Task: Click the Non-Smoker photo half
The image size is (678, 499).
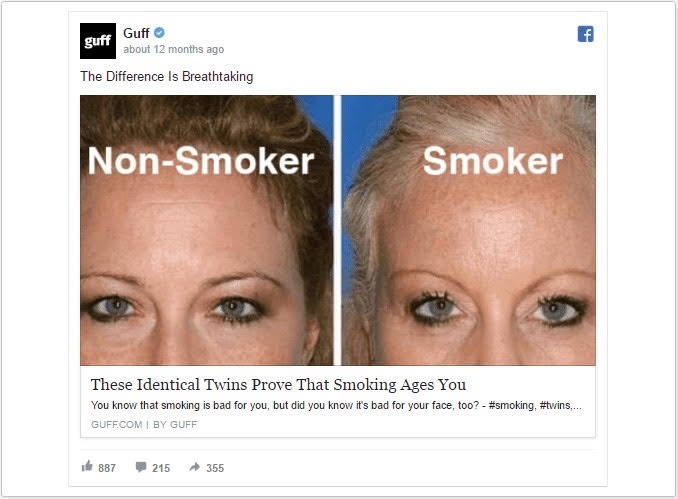Action: (x=207, y=230)
